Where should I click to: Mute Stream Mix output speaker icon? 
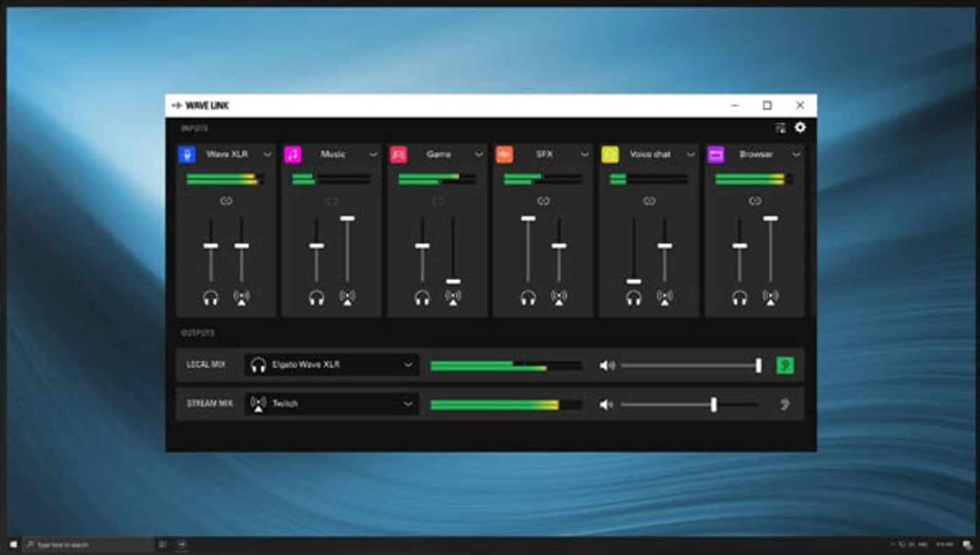click(x=606, y=405)
